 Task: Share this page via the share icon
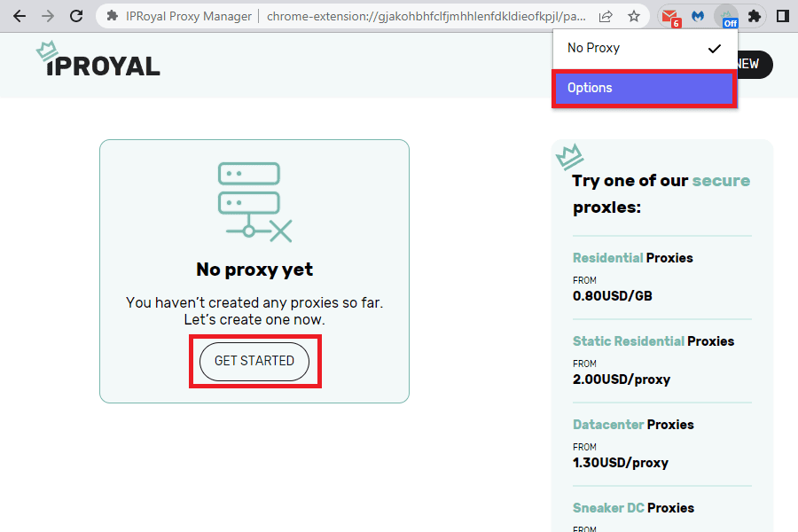tap(605, 16)
